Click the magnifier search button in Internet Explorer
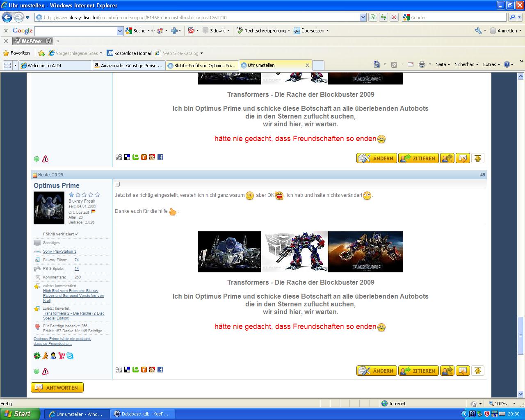This screenshot has height=420, width=525. 512,17
